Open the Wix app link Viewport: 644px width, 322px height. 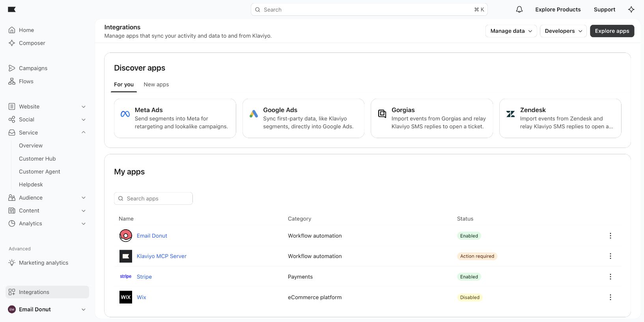(141, 297)
